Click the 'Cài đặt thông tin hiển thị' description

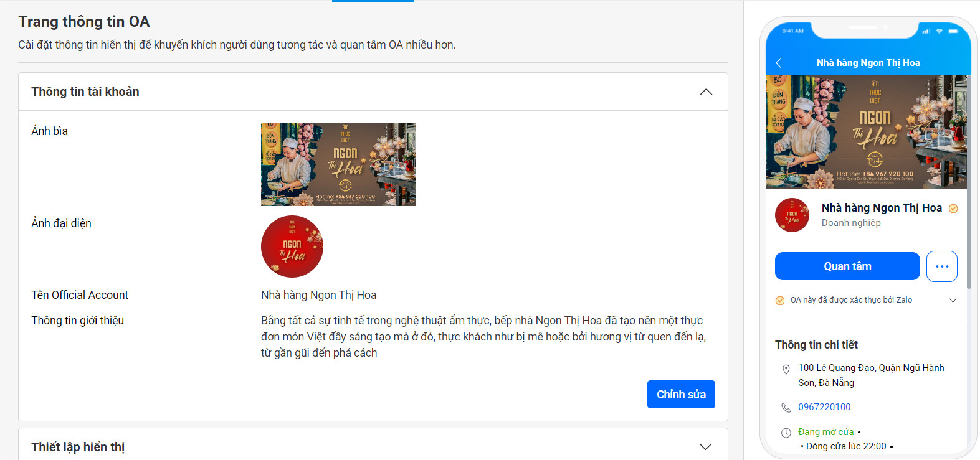(237, 45)
